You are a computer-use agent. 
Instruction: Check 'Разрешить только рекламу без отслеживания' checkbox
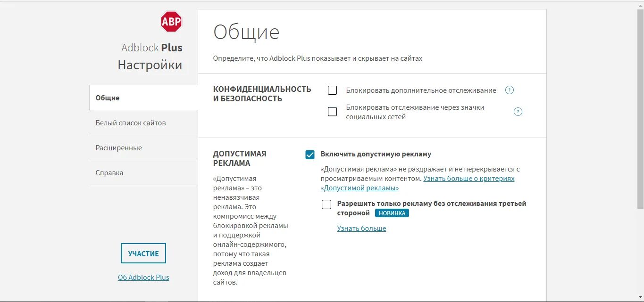click(x=326, y=204)
